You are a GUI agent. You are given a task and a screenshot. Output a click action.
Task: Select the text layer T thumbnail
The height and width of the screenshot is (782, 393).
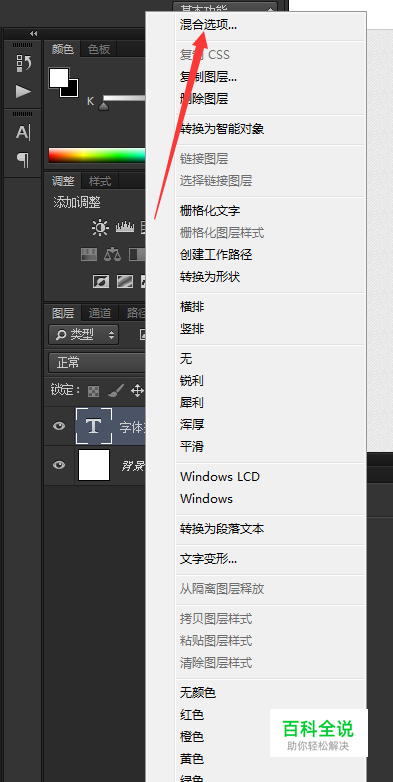tap(94, 426)
